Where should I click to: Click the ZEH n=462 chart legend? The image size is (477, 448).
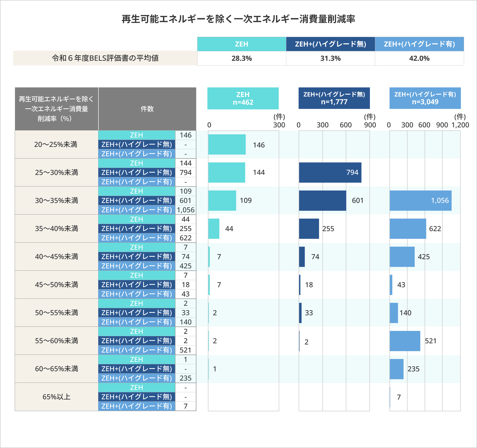pos(243,98)
